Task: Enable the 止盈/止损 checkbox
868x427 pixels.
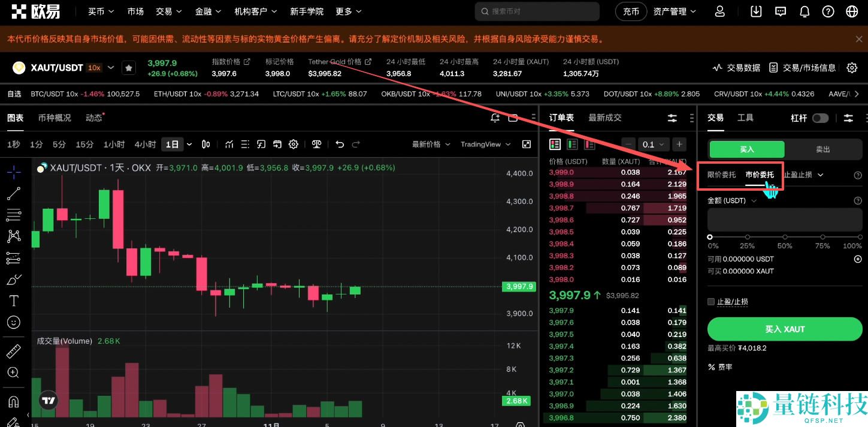Action: pyautogui.click(x=712, y=302)
